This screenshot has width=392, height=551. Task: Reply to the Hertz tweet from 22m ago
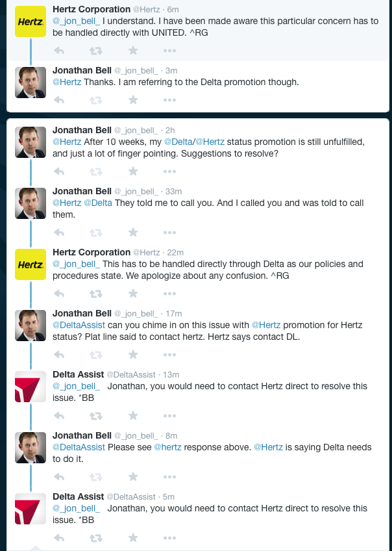click(58, 293)
